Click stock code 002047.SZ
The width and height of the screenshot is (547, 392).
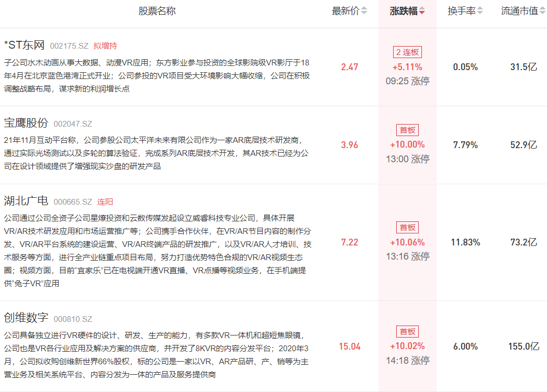point(73,124)
